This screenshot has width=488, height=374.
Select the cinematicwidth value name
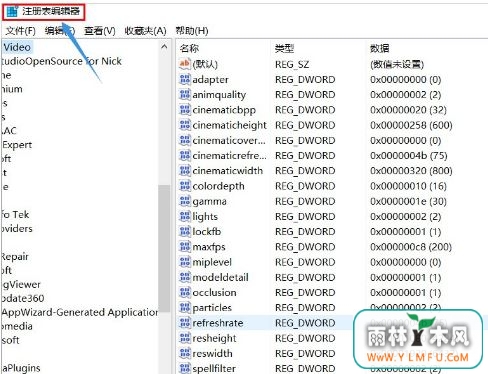tap(228, 171)
